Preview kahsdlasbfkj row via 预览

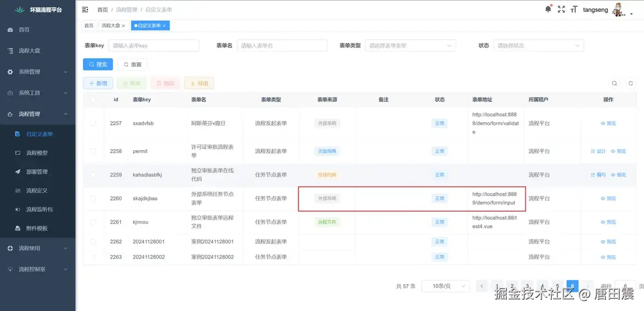pos(618,175)
